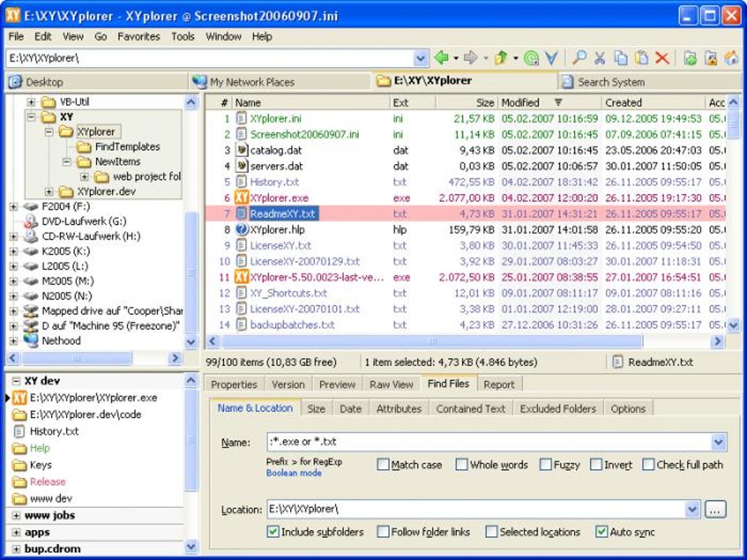Open the address bar dropdown
The width and height of the screenshot is (747, 560).
pos(420,59)
